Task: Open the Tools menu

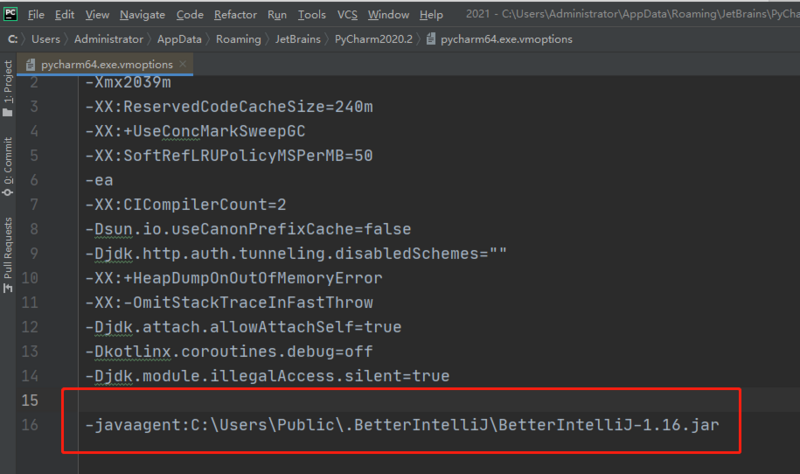Action: (x=312, y=15)
